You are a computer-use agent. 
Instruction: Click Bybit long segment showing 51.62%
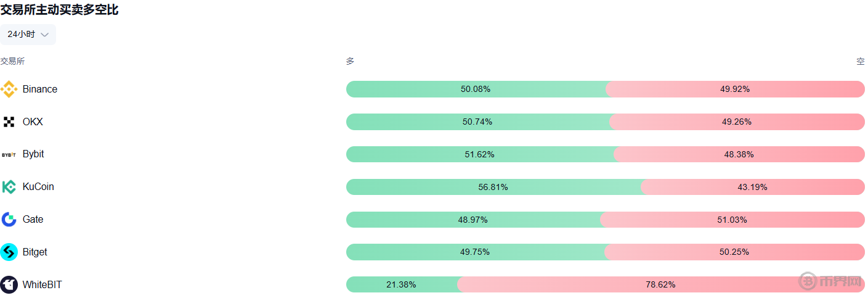(479, 154)
